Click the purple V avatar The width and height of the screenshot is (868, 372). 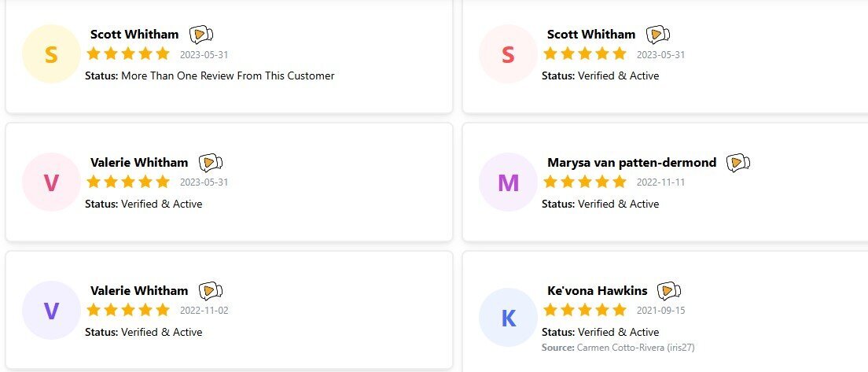tap(51, 311)
